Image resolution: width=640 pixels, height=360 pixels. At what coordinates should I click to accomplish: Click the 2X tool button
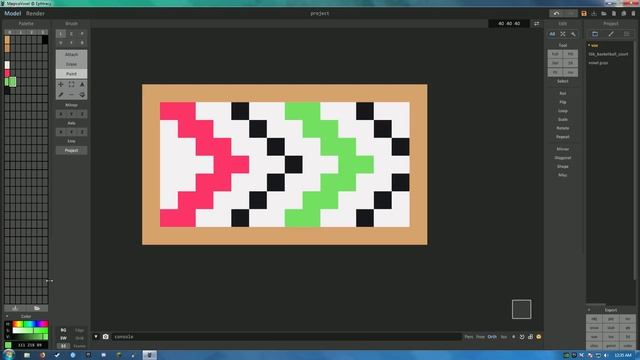[571, 63]
